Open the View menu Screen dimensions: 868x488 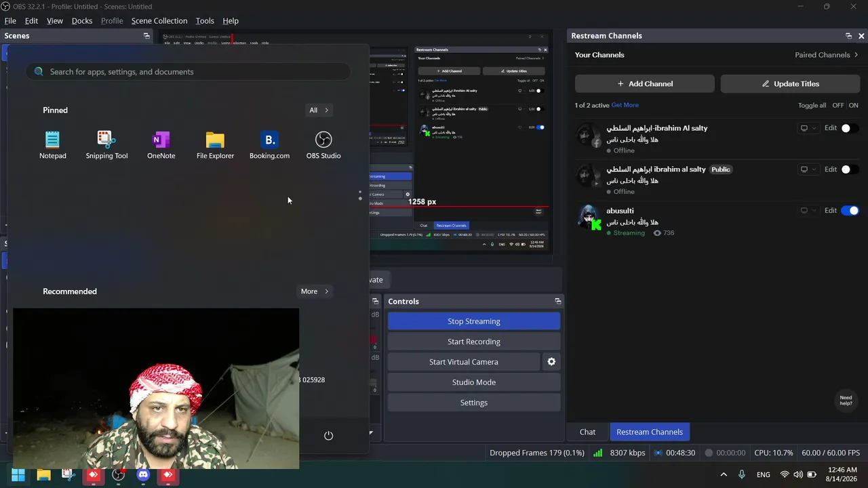55,21
